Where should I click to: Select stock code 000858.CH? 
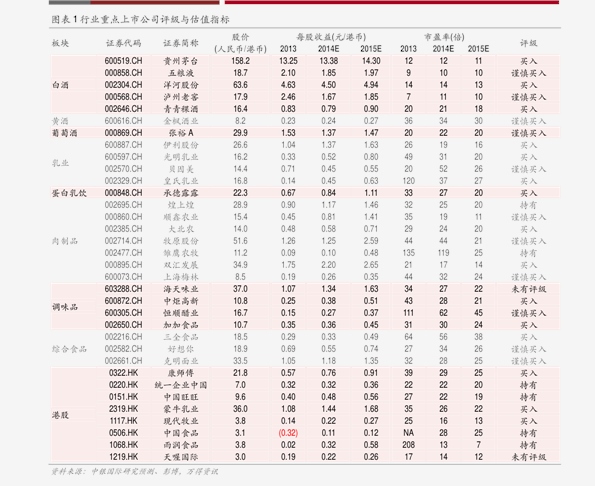[x=123, y=73]
